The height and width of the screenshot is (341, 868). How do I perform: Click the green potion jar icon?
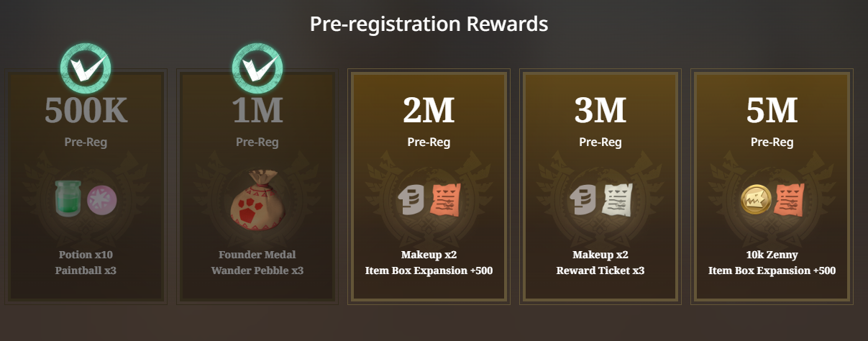[x=70, y=199]
